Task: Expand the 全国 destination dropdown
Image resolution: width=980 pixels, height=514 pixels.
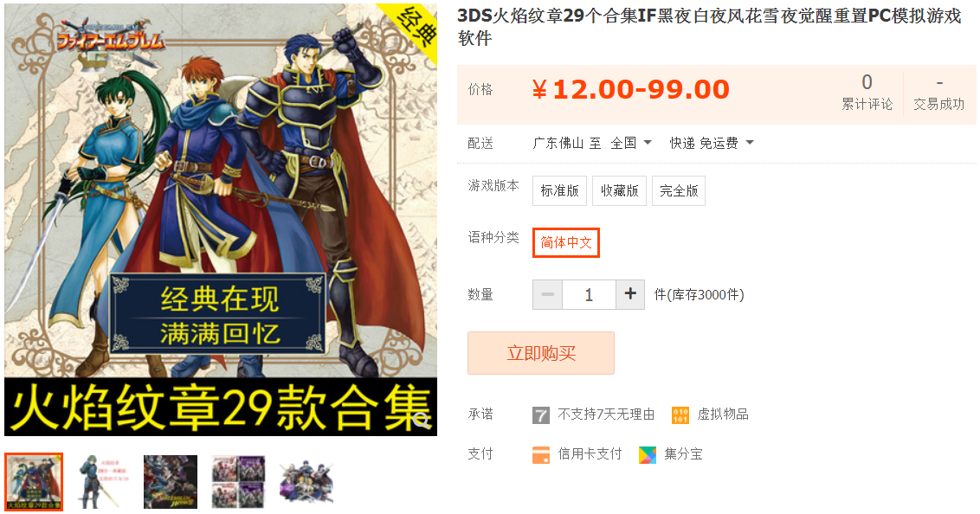Action: (631, 143)
